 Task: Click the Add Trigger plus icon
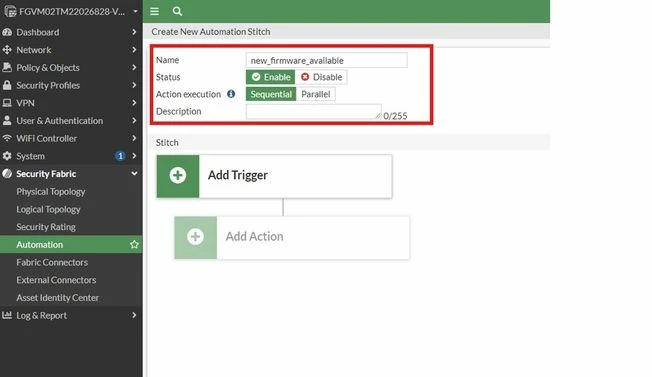coord(178,175)
